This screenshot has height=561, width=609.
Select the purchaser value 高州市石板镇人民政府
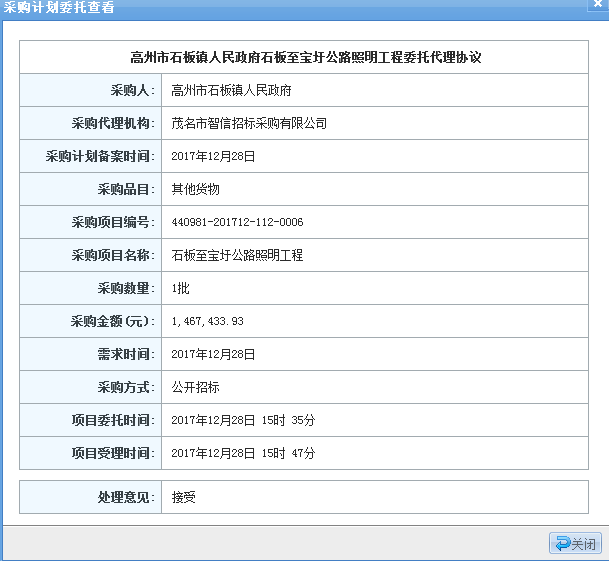[231, 91]
